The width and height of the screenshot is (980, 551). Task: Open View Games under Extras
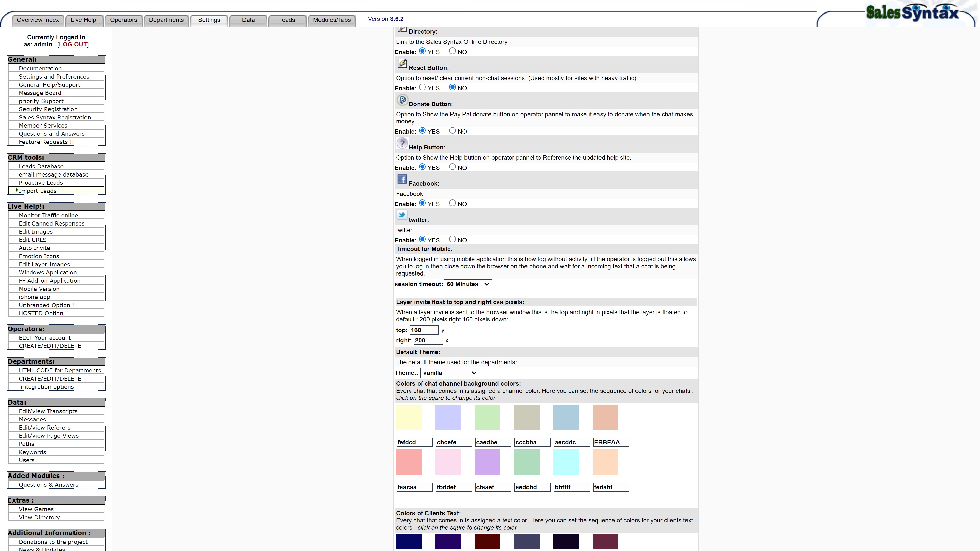pos(56,510)
